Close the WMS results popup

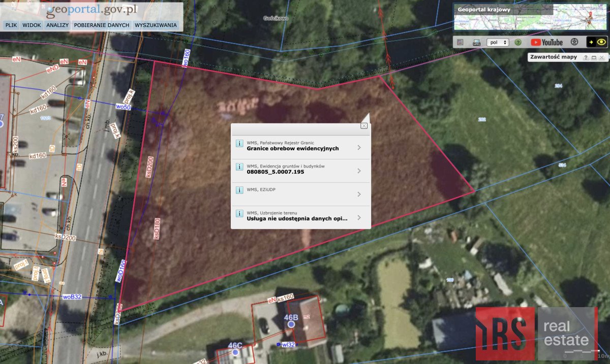tap(364, 126)
